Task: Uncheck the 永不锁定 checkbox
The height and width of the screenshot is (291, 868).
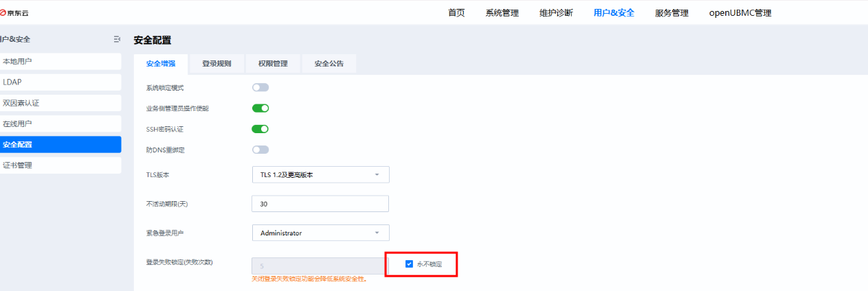Action: coord(410,264)
